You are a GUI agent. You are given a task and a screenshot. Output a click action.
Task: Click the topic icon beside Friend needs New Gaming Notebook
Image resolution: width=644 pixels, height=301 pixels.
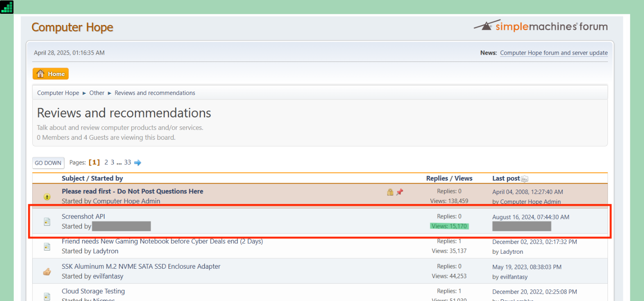click(x=47, y=246)
